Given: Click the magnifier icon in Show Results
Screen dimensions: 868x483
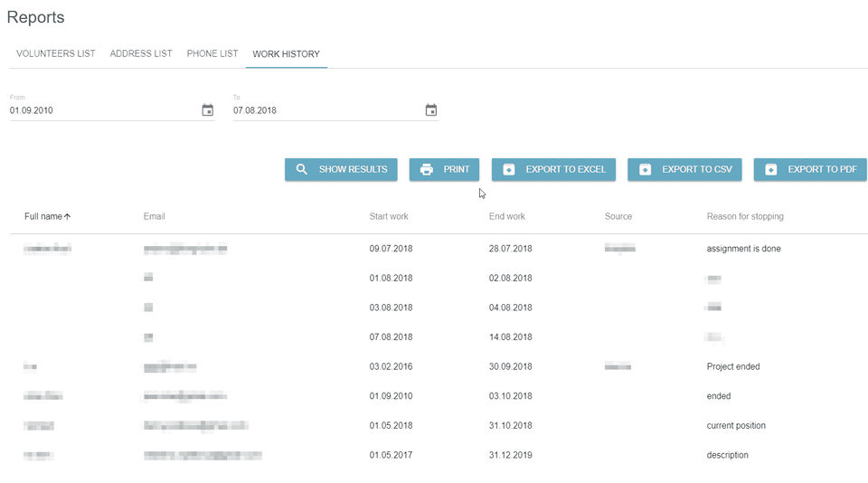Looking at the screenshot, I should [302, 169].
